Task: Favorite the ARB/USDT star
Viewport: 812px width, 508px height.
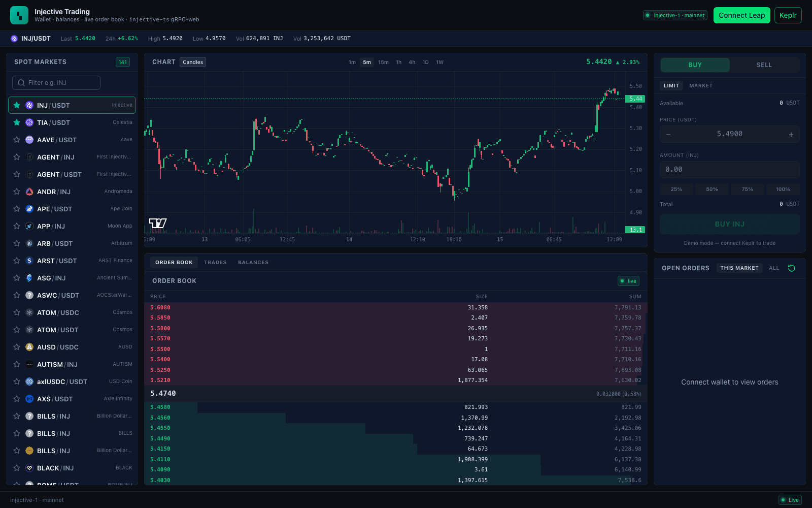Action: click(x=17, y=243)
